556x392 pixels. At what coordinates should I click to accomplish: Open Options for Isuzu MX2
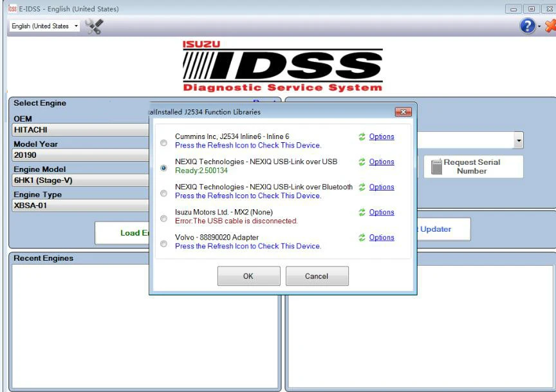pyautogui.click(x=382, y=212)
